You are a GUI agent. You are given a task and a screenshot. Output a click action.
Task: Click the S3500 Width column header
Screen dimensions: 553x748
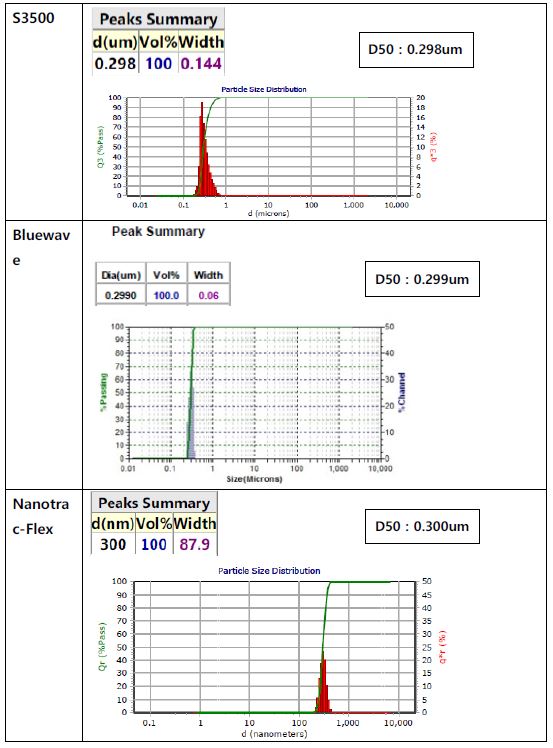click(201, 42)
